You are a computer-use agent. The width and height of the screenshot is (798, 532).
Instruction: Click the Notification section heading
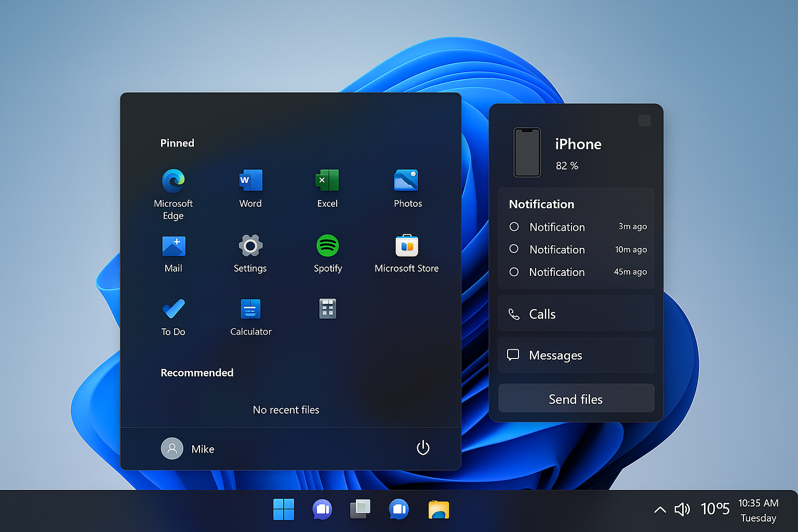541,204
